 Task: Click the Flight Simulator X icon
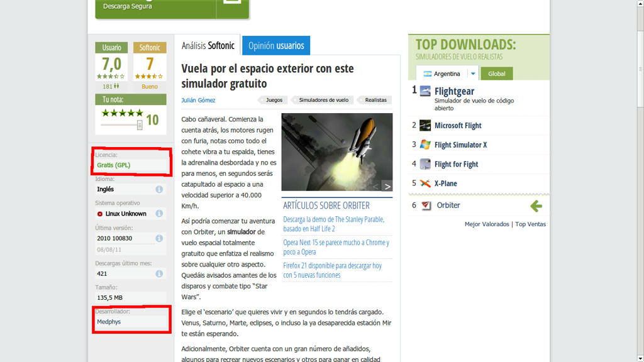(425, 145)
